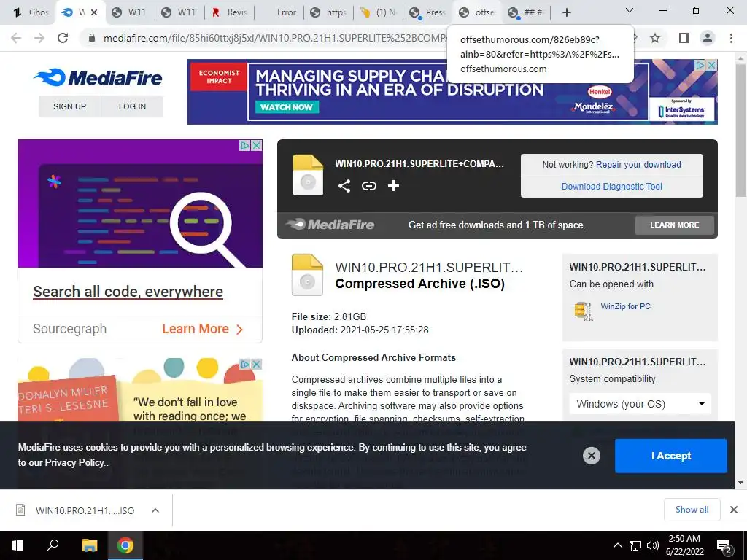The width and height of the screenshot is (747, 560).
Task: Click the LOG IN button
Action: click(x=133, y=106)
